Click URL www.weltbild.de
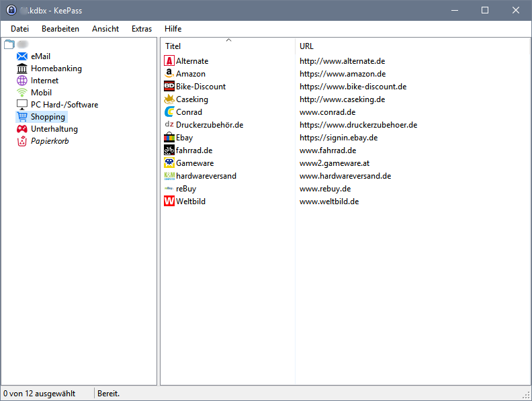This screenshot has height=401, width=532. (329, 202)
